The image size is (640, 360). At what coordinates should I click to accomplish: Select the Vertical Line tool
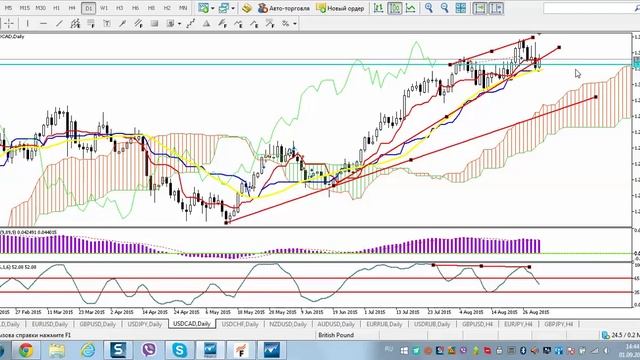(x=27, y=24)
